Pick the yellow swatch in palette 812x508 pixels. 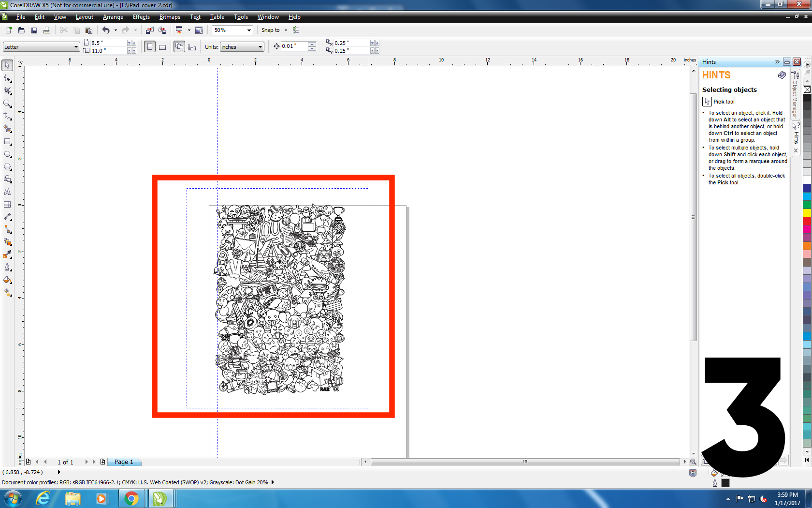click(x=807, y=213)
